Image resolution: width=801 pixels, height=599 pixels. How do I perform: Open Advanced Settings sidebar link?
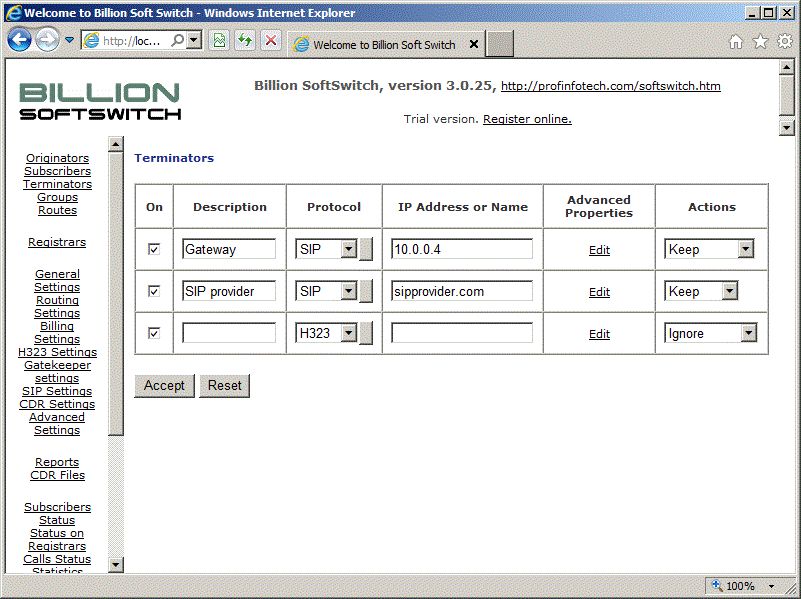coord(57,423)
